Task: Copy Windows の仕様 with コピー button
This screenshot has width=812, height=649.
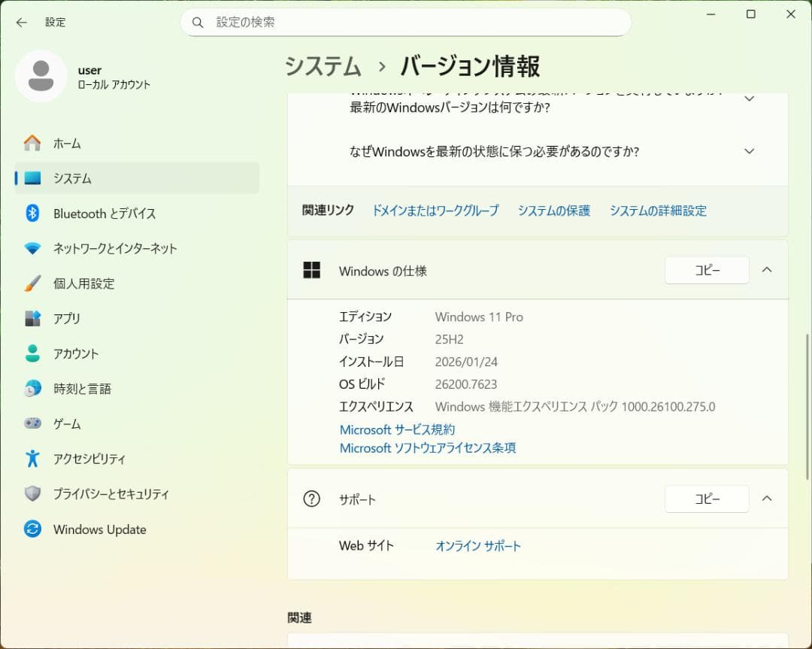Action: pyautogui.click(x=706, y=269)
